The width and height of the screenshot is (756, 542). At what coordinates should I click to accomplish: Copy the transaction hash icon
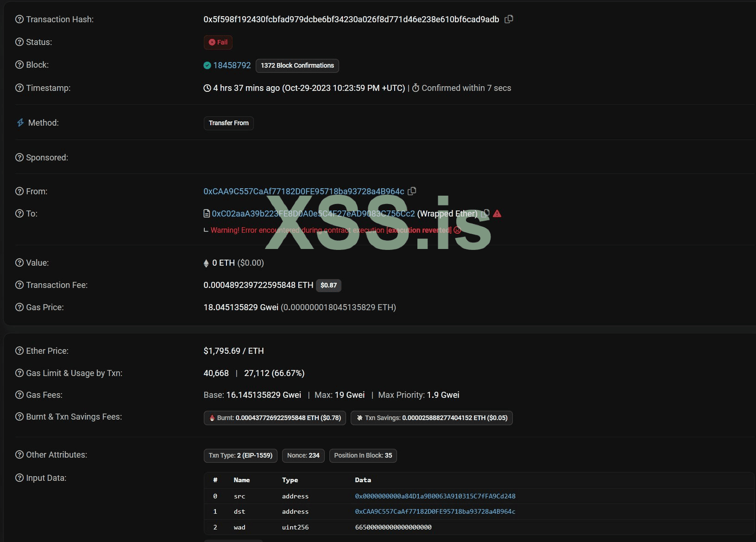tap(509, 19)
